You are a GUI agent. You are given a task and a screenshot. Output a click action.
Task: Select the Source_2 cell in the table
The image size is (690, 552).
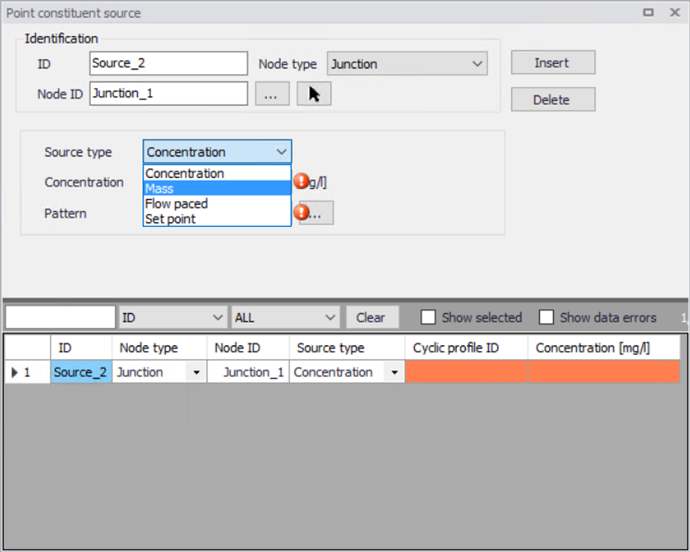[81, 372]
